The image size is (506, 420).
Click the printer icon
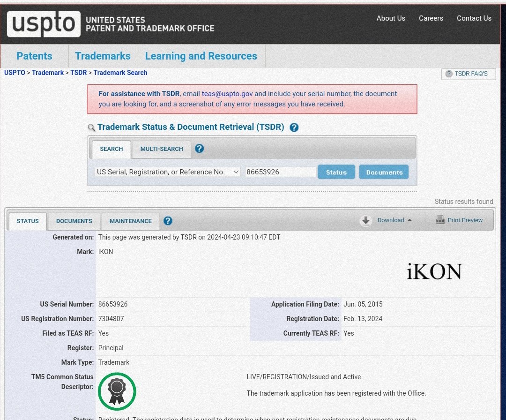coord(440,220)
